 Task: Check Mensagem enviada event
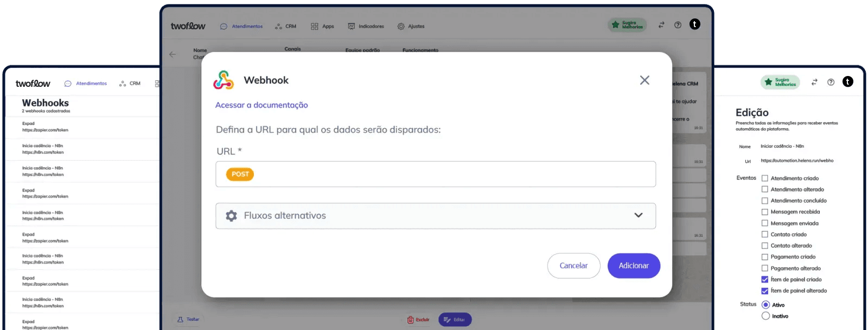[765, 223]
